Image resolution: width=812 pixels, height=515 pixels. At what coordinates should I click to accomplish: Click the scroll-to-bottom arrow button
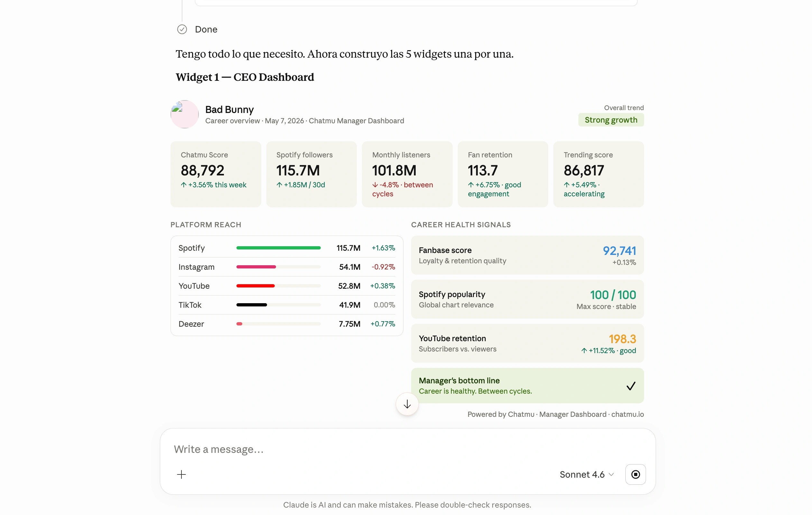pos(407,404)
